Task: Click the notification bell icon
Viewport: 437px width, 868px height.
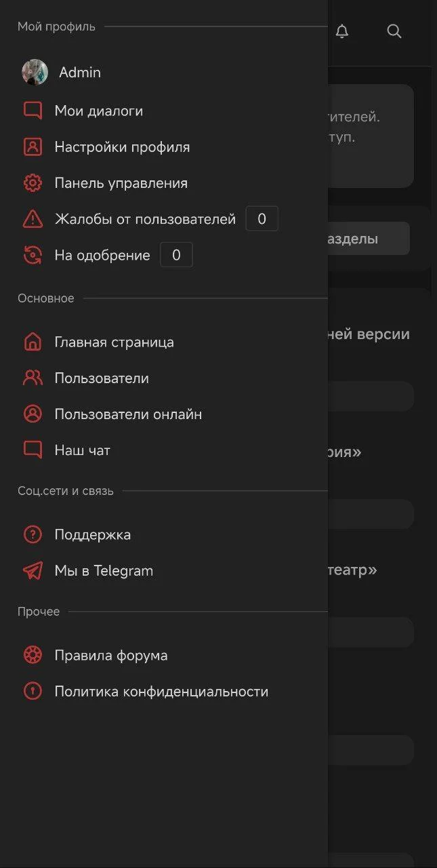Action: 342,31
